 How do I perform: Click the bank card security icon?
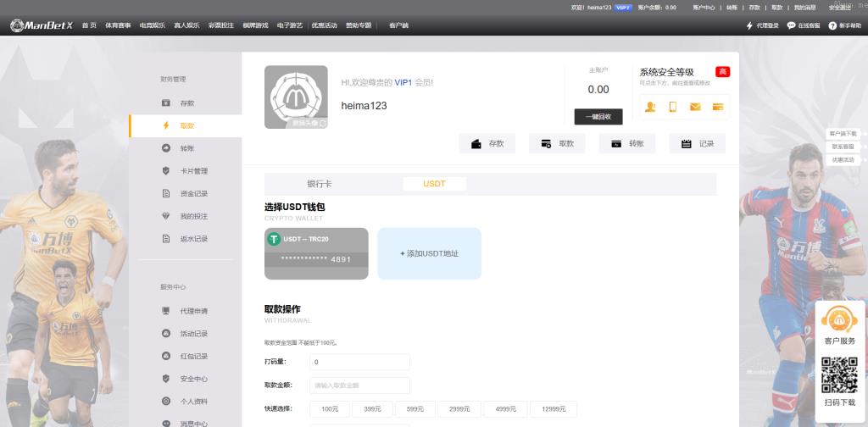(717, 107)
